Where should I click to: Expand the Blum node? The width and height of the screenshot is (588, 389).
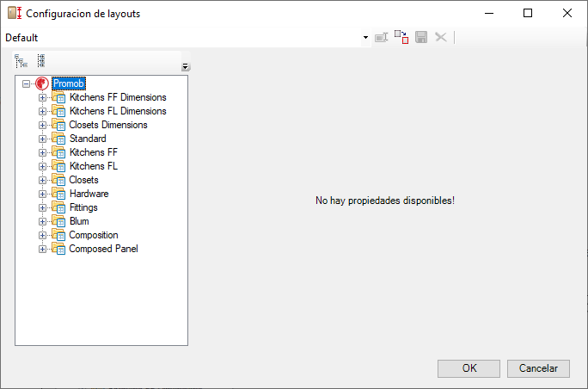42,221
